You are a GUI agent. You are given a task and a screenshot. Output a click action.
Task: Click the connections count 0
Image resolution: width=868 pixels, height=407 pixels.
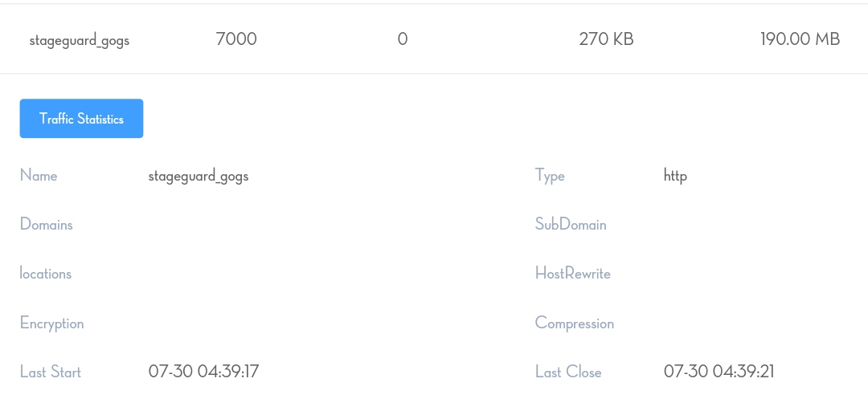point(403,39)
